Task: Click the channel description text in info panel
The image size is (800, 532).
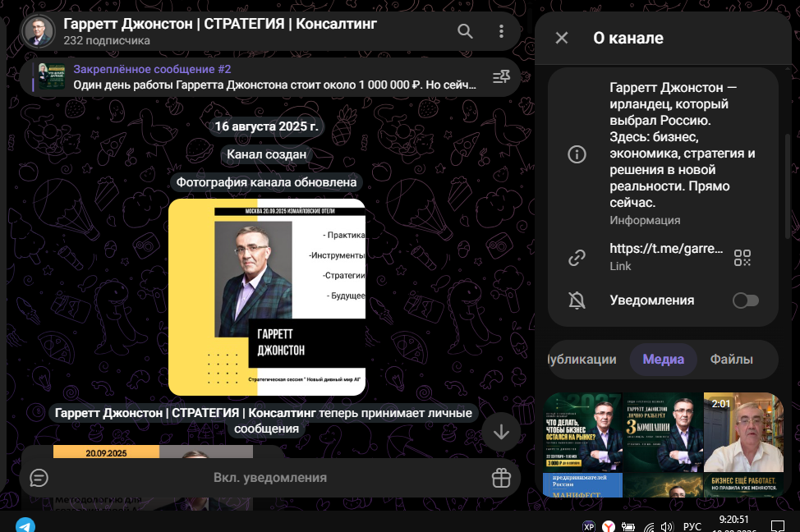Action: click(683, 144)
